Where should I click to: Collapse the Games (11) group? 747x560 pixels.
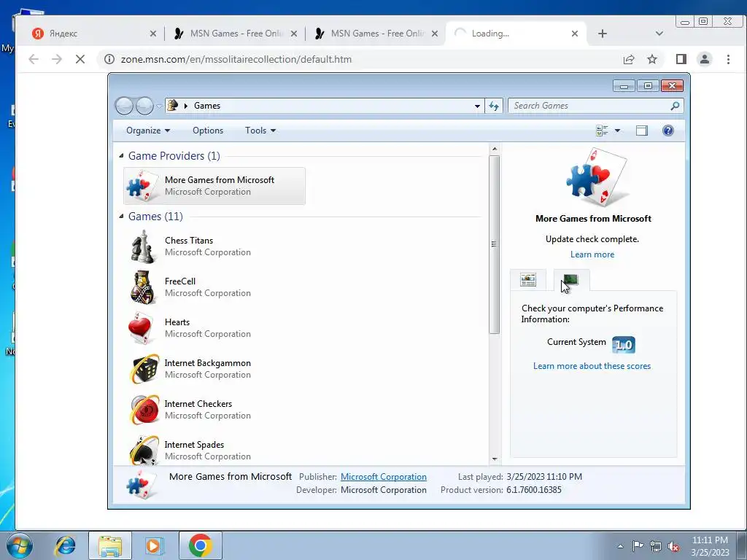coord(122,216)
